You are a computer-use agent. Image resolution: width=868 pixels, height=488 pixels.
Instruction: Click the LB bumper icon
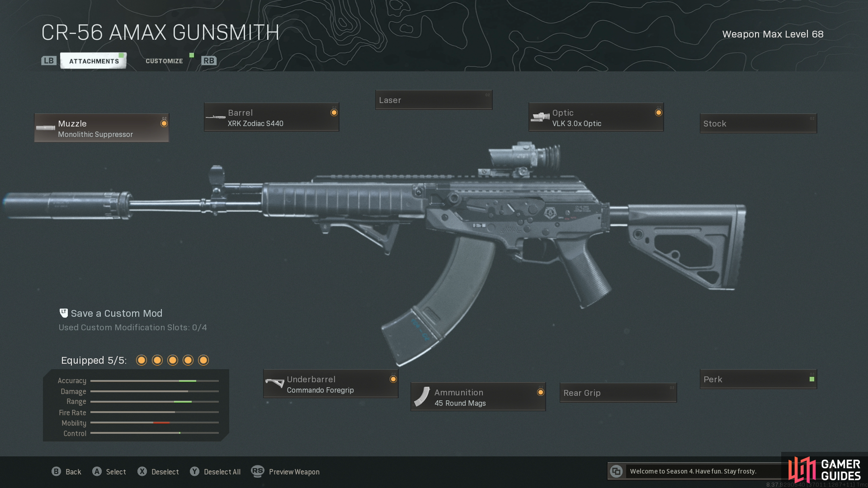(49, 61)
